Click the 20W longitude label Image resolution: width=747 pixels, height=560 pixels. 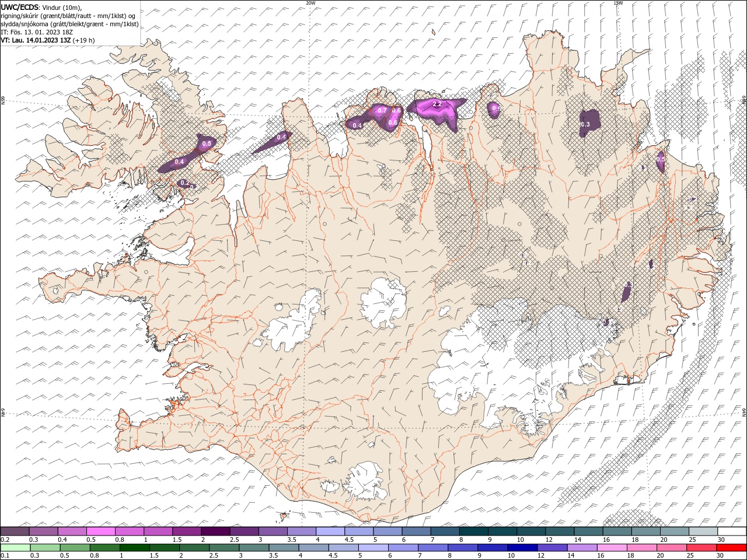tap(310, 3)
